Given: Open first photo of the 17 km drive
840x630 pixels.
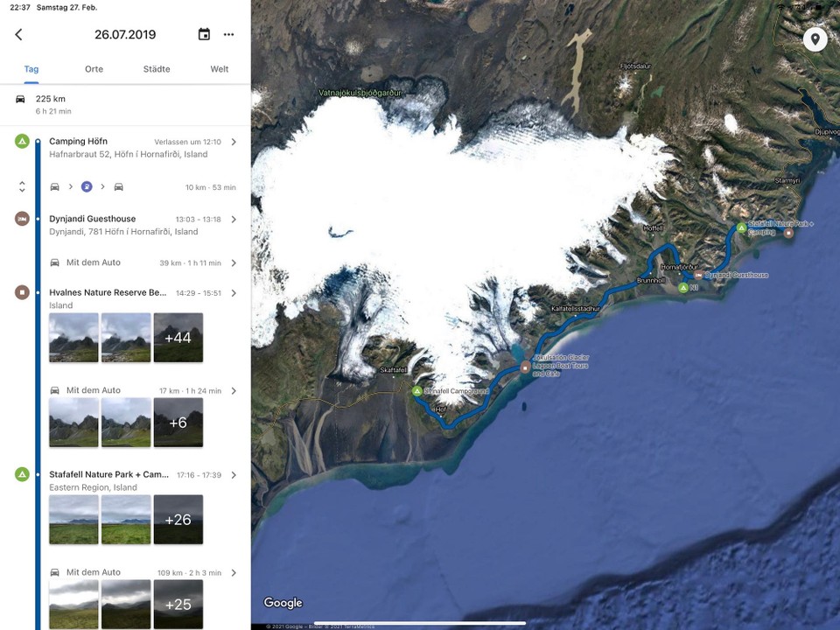Looking at the screenshot, I should point(73,422).
